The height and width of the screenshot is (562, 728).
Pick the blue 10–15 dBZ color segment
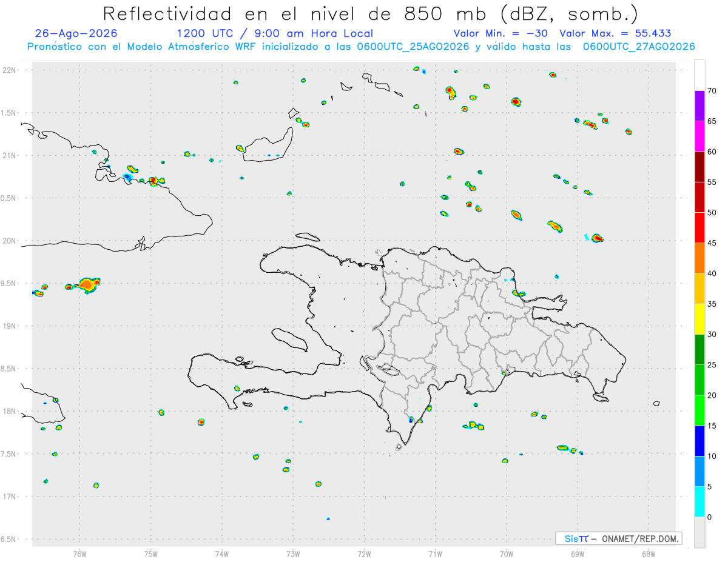[x=699, y=441]
